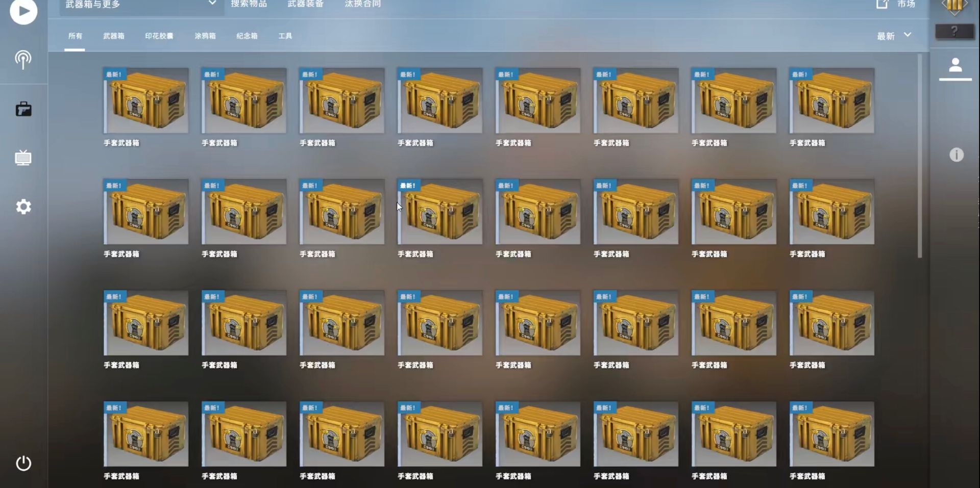The image size is (980, 488).
Task: Click the market external link icon
Action: 882,4
